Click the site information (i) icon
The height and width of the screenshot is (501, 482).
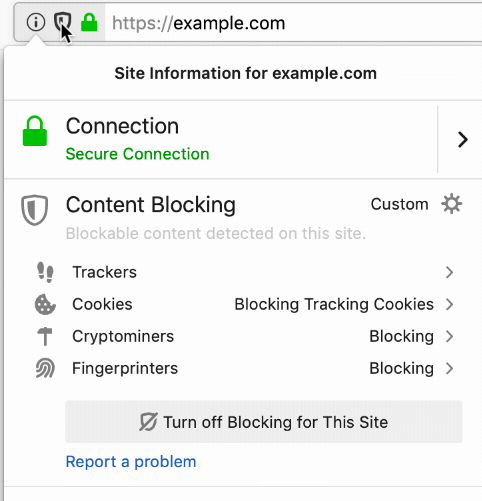click(x=36, y=22)
